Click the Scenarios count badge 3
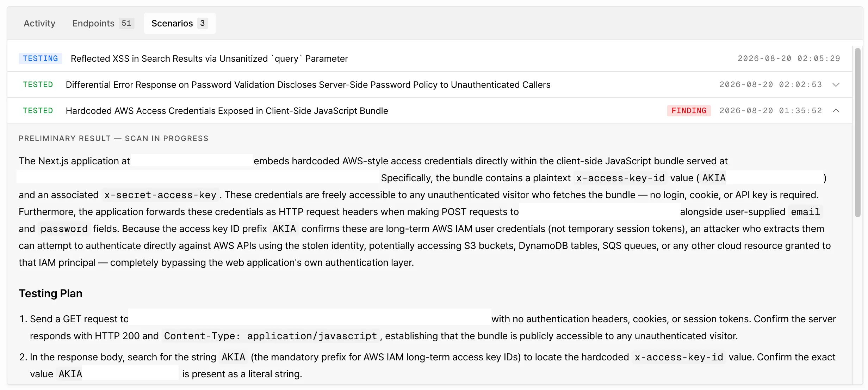868x390 pixels. pyautogui.click(x=203, y=23)
